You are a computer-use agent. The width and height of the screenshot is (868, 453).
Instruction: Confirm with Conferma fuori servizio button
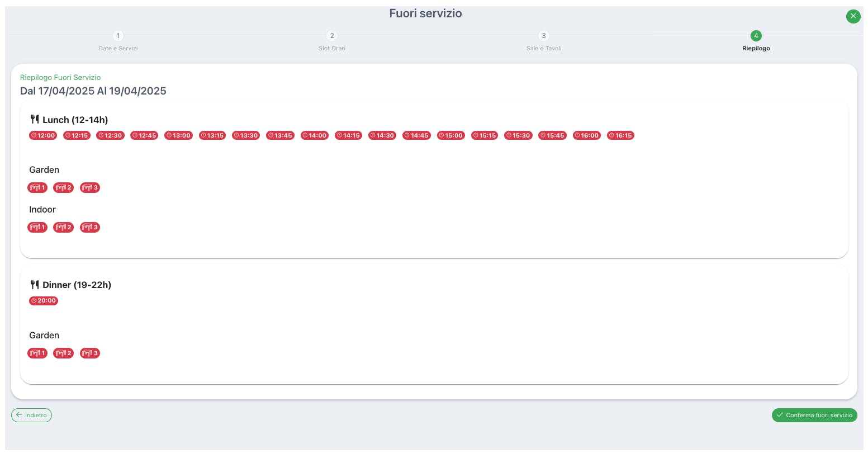pyautogui.click(x=814, y=415)
